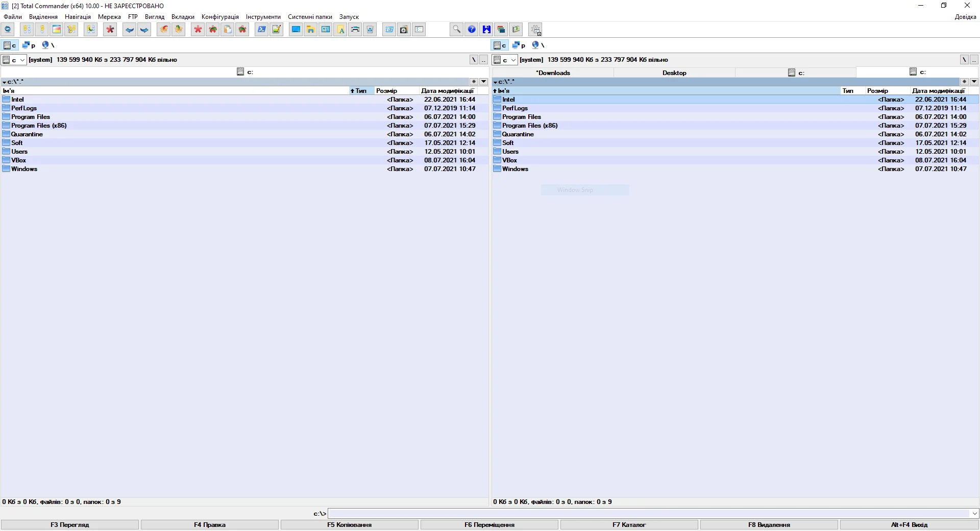The width and height of the screenshot is (980, 531).
Task: Click the camera/screenshot toolbar icon
Action: pyautogui.click(x=404, y=29)
